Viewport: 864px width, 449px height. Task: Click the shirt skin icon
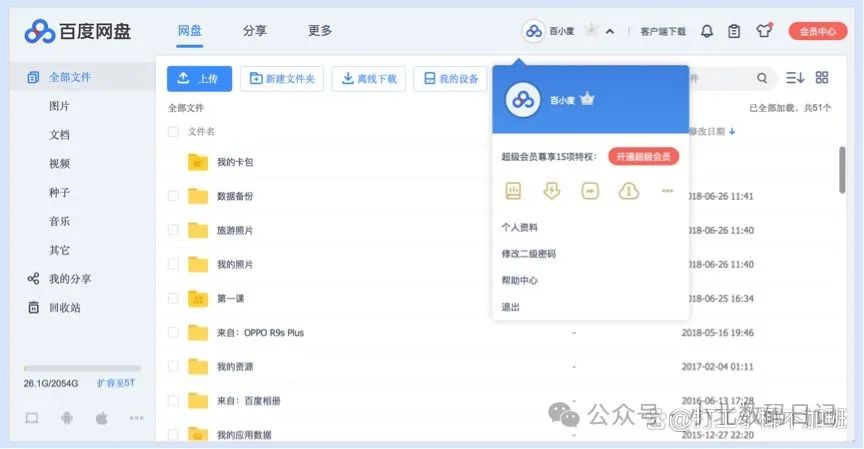[x=764, y=30]
